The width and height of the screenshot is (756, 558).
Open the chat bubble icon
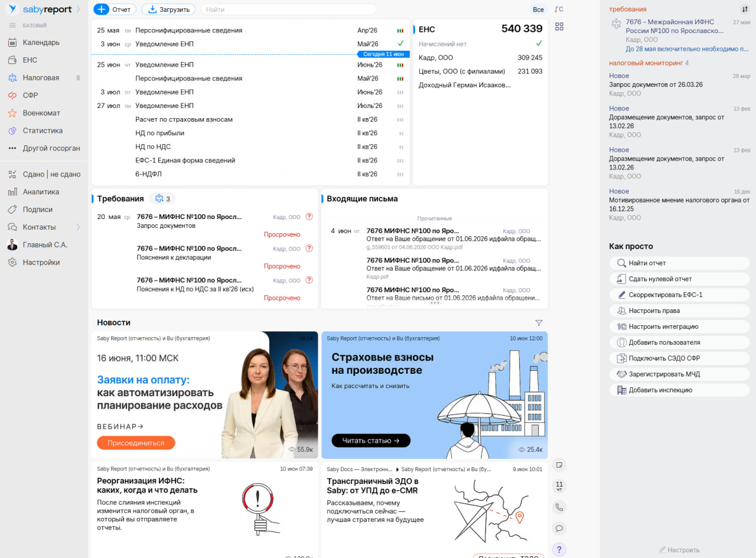[559, 528]
